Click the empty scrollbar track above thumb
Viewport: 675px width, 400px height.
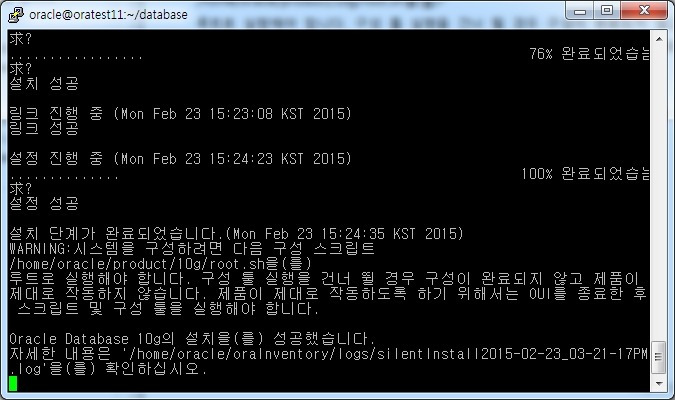pos(659,193)
